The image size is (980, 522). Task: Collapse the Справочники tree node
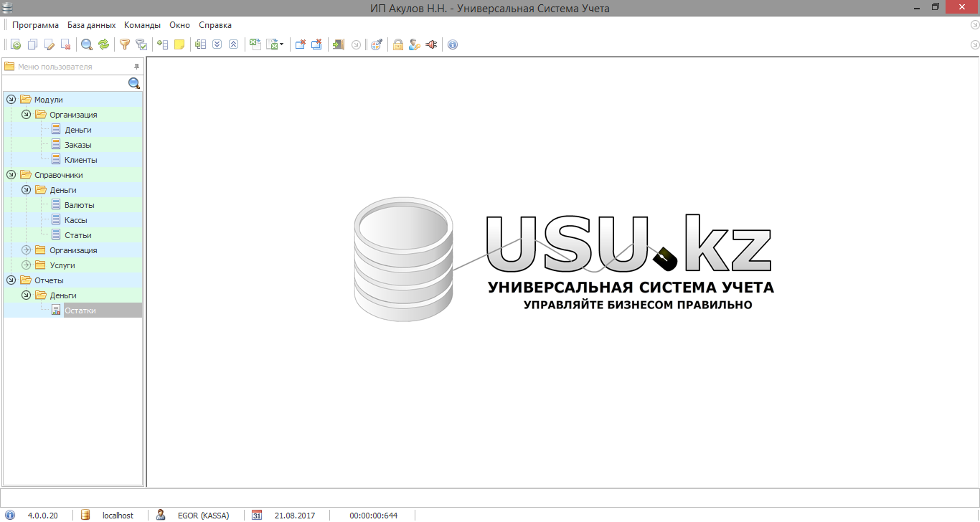[11, 175]
